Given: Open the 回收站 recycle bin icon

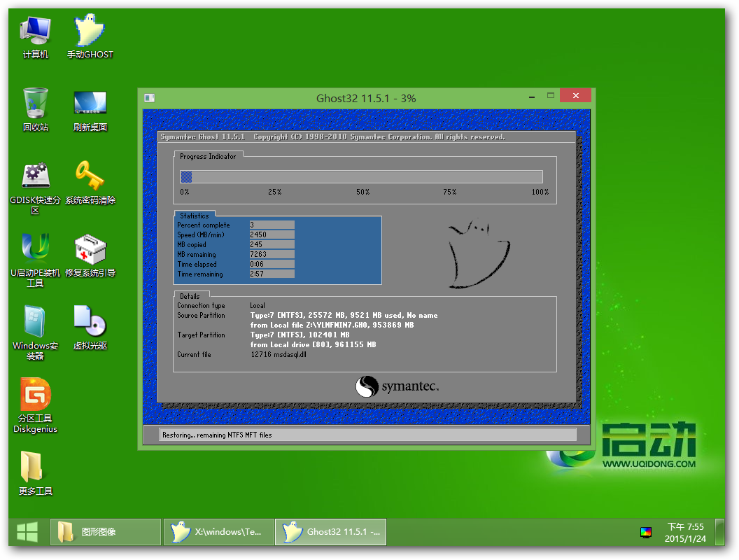Looking at the screenshot, I should pyautogui.click(x=36, y=110).
